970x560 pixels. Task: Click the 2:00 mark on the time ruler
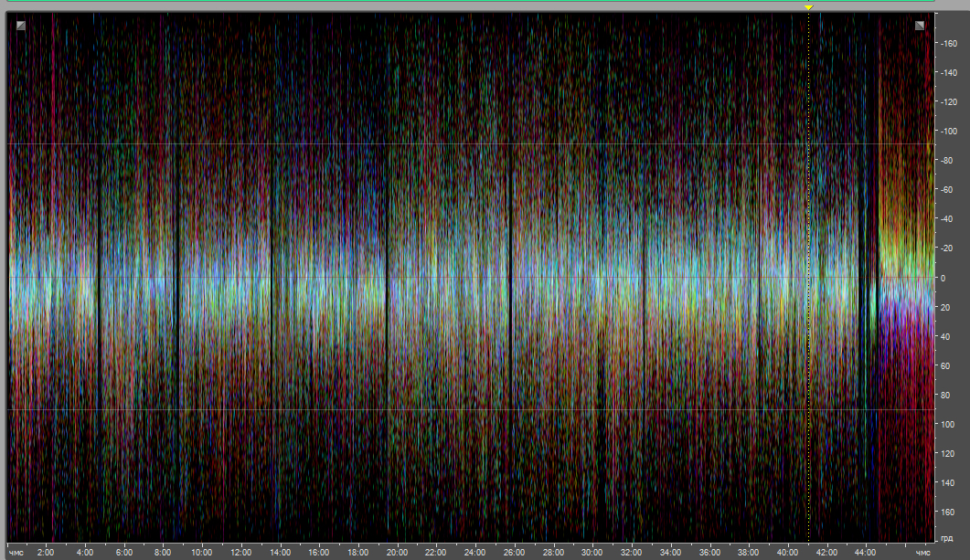click(x=46, y=553)
